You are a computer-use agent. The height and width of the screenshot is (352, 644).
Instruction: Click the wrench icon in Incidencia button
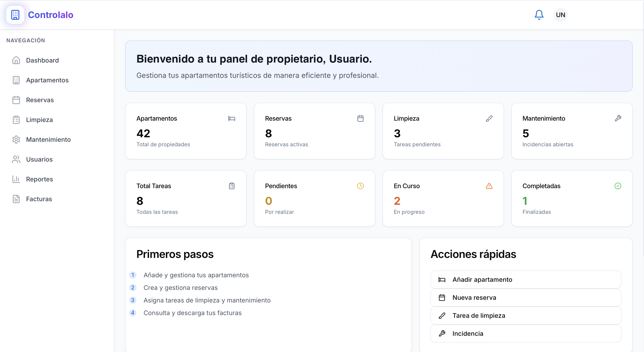(x=442, y=334)
